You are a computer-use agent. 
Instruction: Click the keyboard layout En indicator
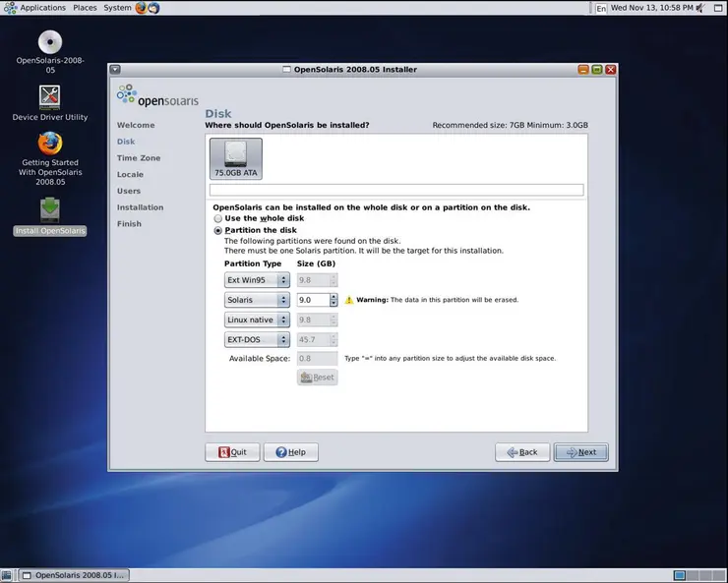pos(601,8)
